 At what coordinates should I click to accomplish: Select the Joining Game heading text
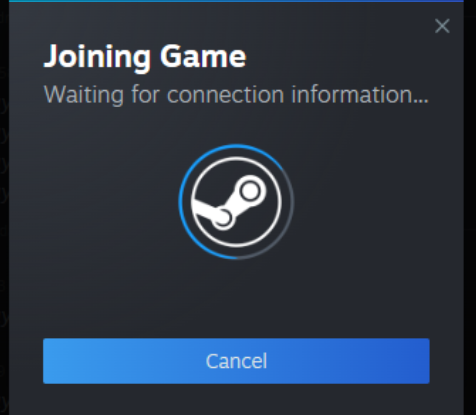[x=145, y=57]
